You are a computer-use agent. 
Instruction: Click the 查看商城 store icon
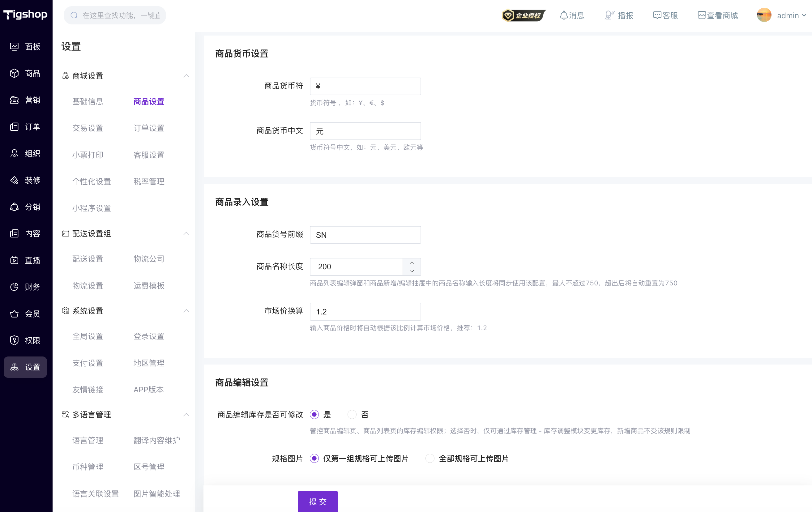pyautogui.click(x=701, y=15)
